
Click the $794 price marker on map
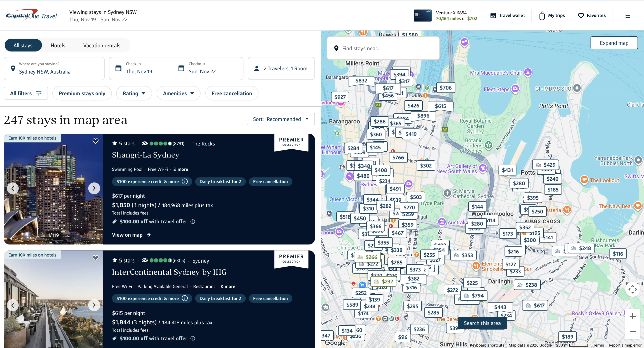474,296
